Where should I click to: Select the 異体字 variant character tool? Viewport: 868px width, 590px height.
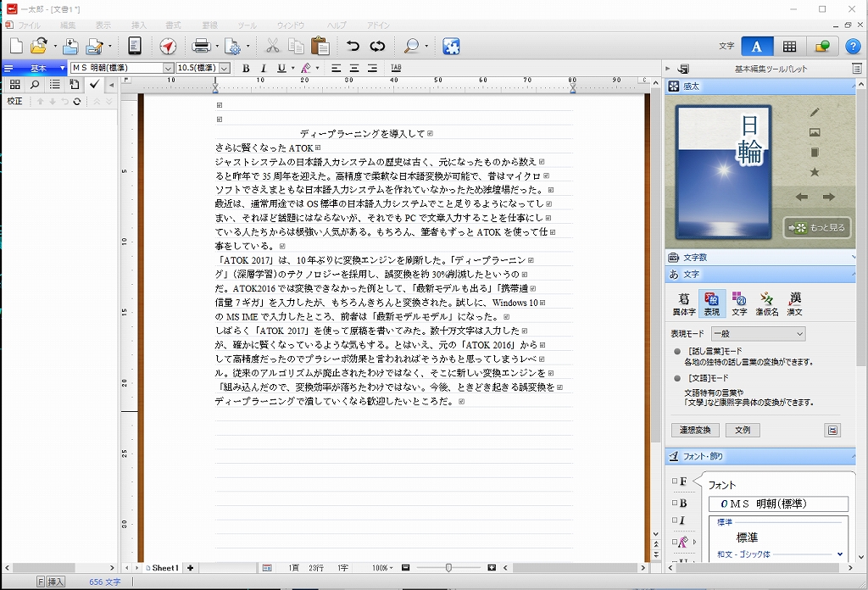(683, 303)
